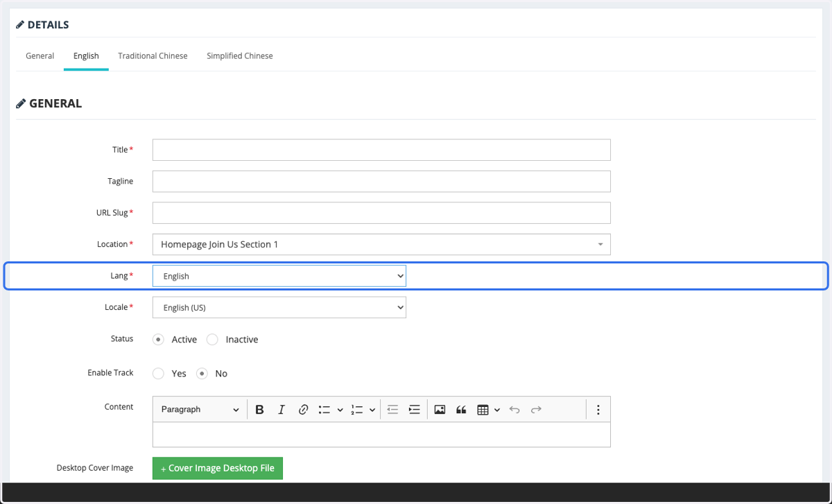Viewport: 832px width, 504px height.
Task: Click the Cover Image Desktop File button
Action: 218,468
